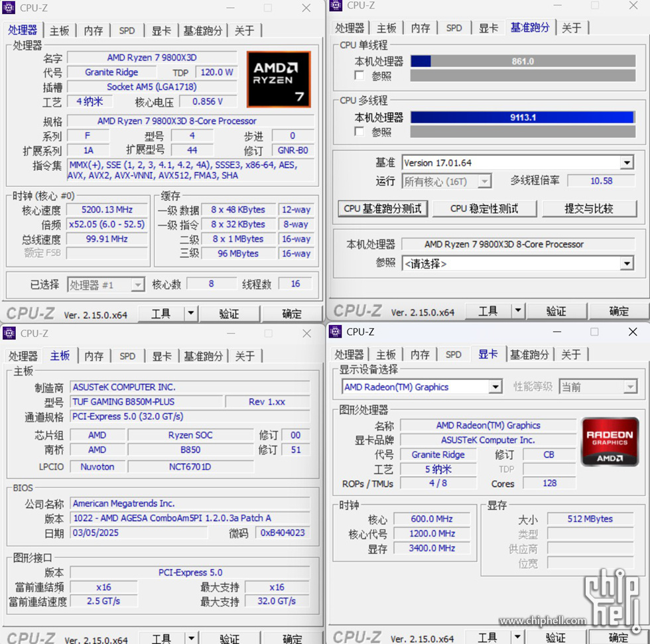Screen dimensions: 650x644
Task: Open the 所有核心 (16T) run dropdown
Action: pos(484,181)
